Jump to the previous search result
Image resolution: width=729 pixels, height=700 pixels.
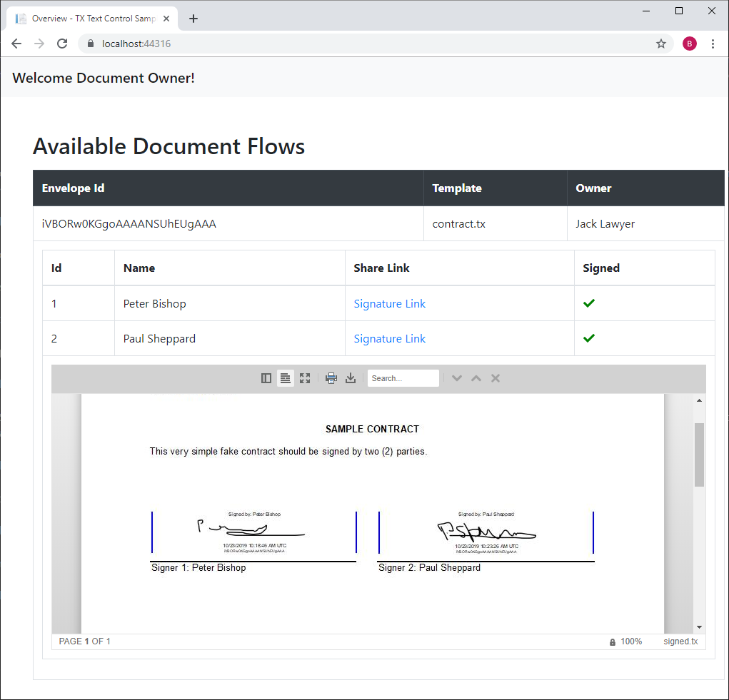[x=476, y=378]
